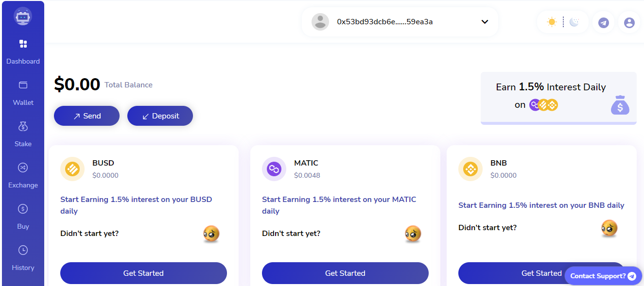Open the History sidebar item
644x286 pixels.
pyautogui.click(x=23, y=258)
